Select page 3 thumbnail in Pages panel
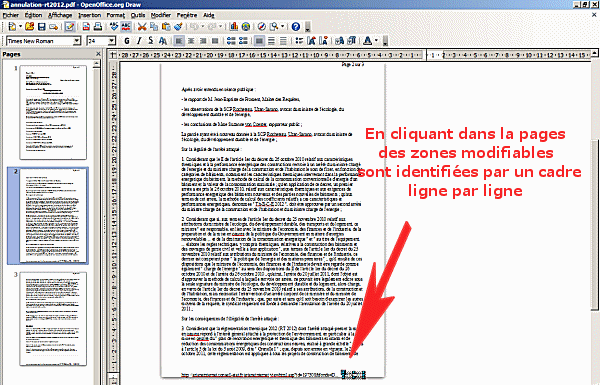 click(53, 319)
